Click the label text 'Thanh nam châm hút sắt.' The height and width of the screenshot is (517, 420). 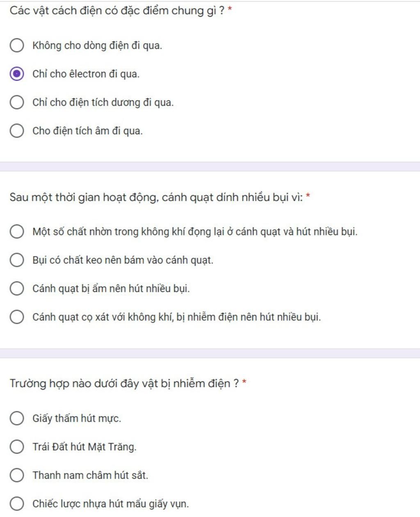[x=90, y=475]
